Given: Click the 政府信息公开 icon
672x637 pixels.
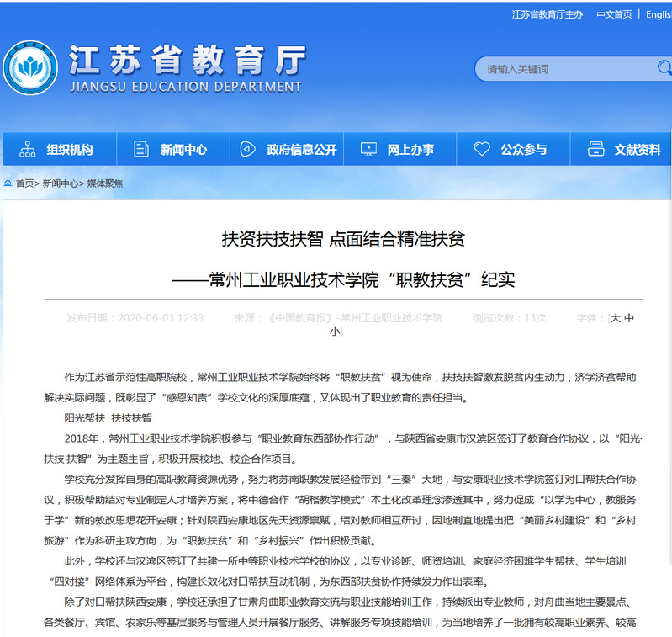Looking at the screenshot, I should coord(247,150).
